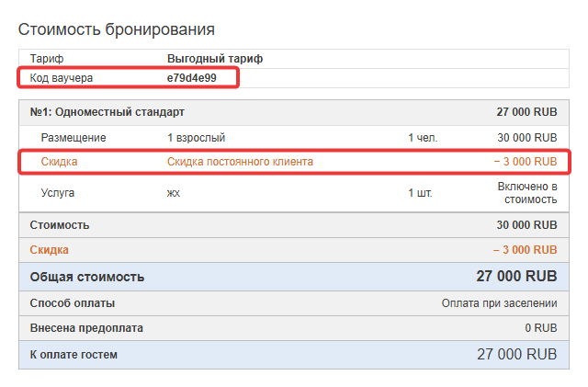Click the 'Код ваучера' label
Viewport: 588px width, 387px height.
(62, 78)
